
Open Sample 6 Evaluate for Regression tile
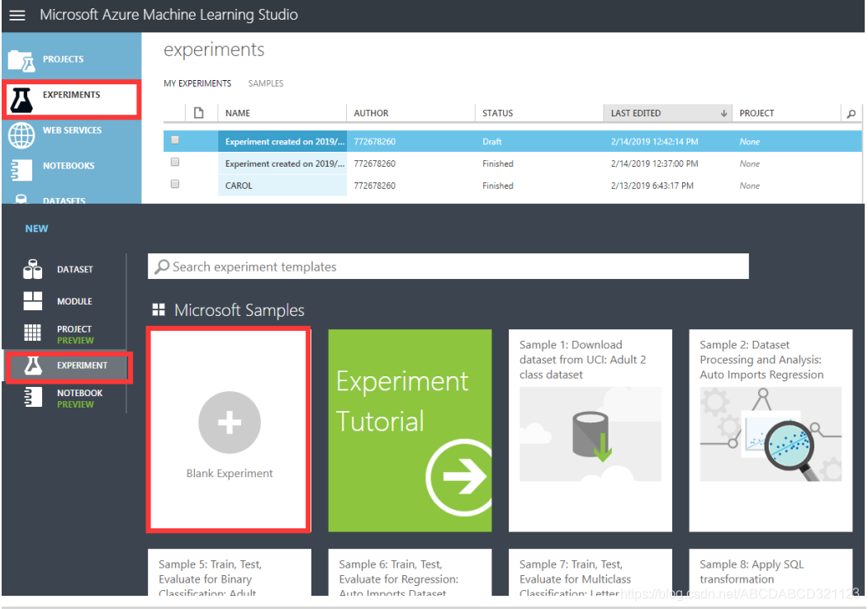tap(410, 573)
